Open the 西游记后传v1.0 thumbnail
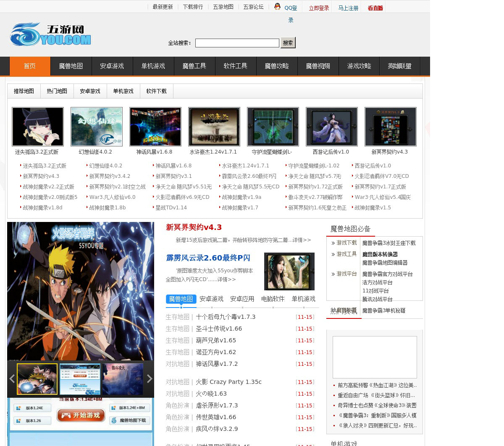 [332, 127]
